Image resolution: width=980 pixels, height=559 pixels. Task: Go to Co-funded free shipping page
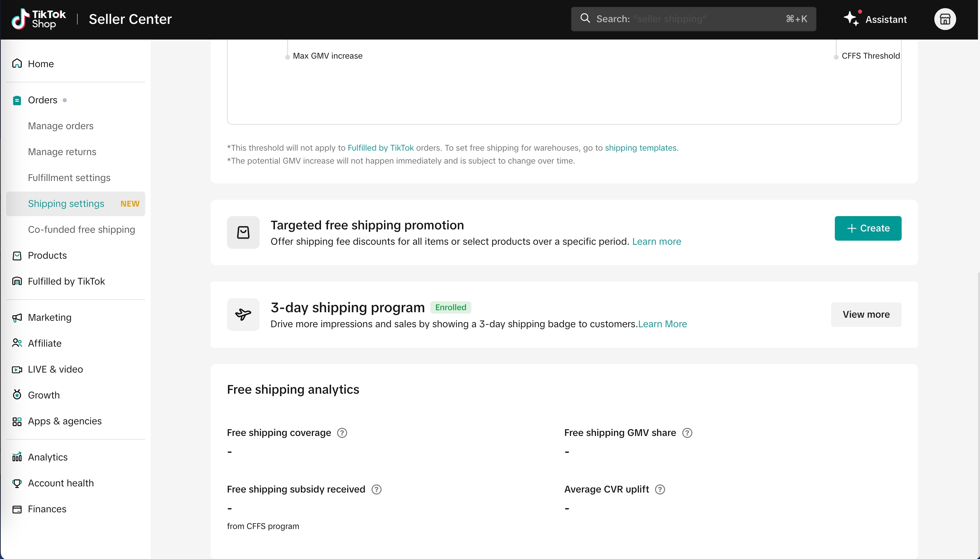pos(81,230)
